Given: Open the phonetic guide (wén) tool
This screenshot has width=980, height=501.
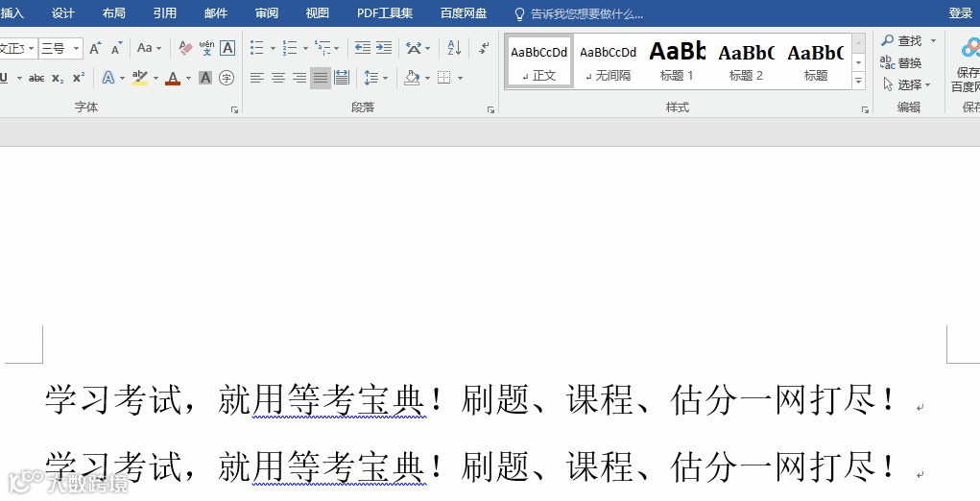Looking at the screenshot, I should tap(206, 48).
